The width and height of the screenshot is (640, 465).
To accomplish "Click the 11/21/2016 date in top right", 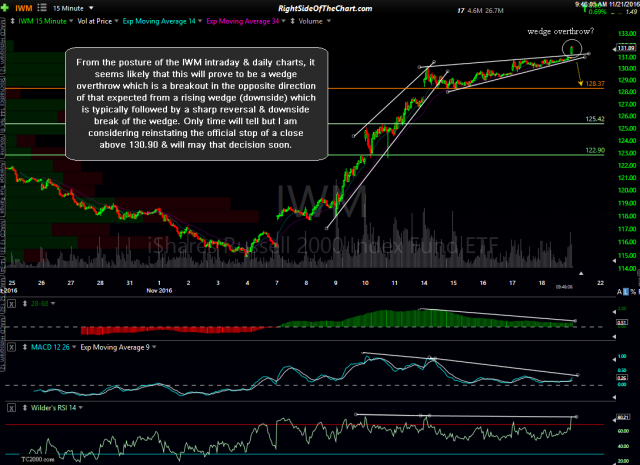I will point(624,4).
